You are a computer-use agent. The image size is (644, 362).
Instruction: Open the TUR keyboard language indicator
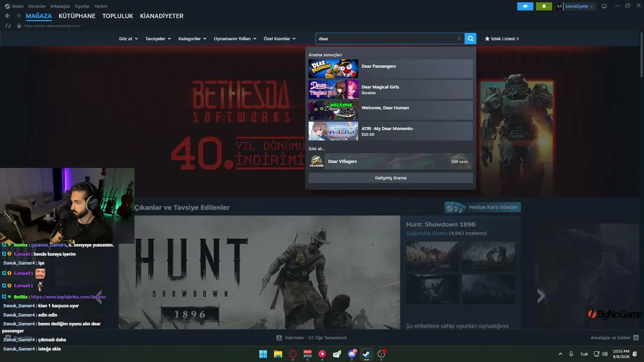pos(584,354)
